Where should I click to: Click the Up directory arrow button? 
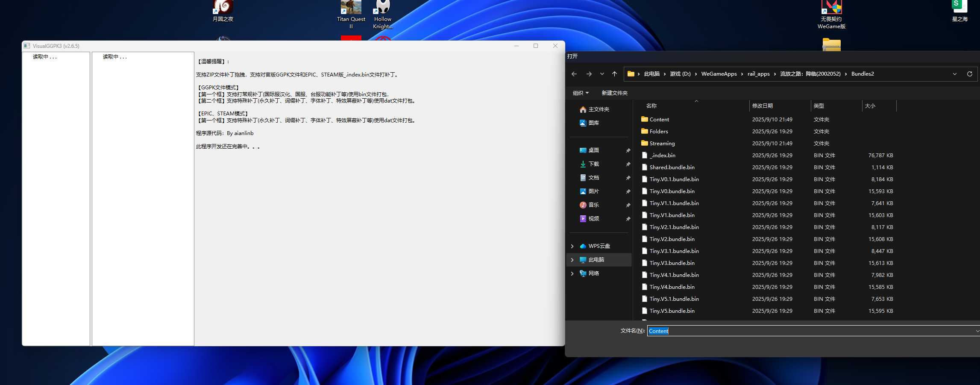point(614,74)
